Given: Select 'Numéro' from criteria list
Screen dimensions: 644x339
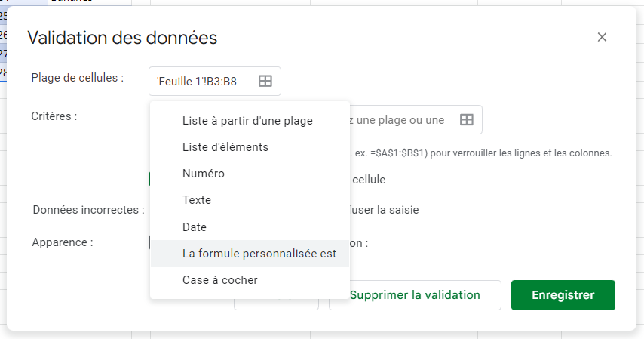Looking at the screenshot, I should point(250,173).
